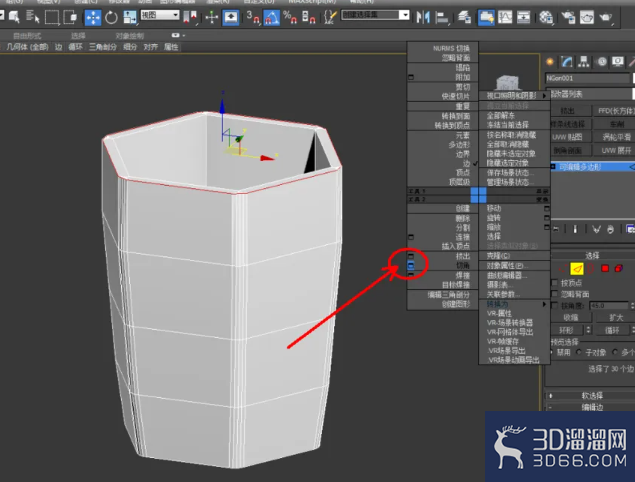
Task: Click Edit Named Selection Sets icon
Action: (x=330, y=17)
